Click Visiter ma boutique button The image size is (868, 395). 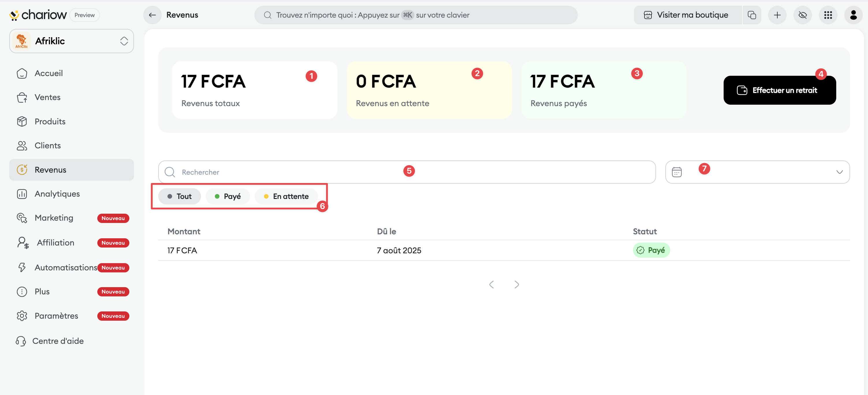(x=687, y=15)
